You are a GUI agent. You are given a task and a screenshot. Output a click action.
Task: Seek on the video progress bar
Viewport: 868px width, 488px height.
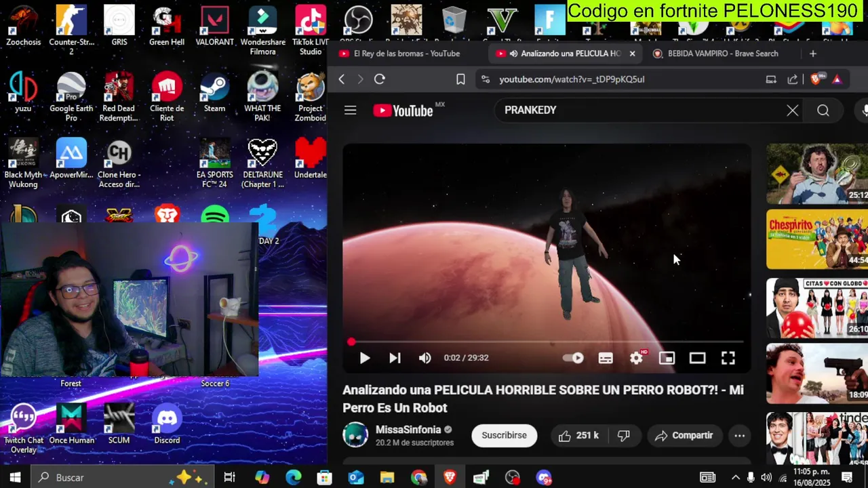click(547, 342)
